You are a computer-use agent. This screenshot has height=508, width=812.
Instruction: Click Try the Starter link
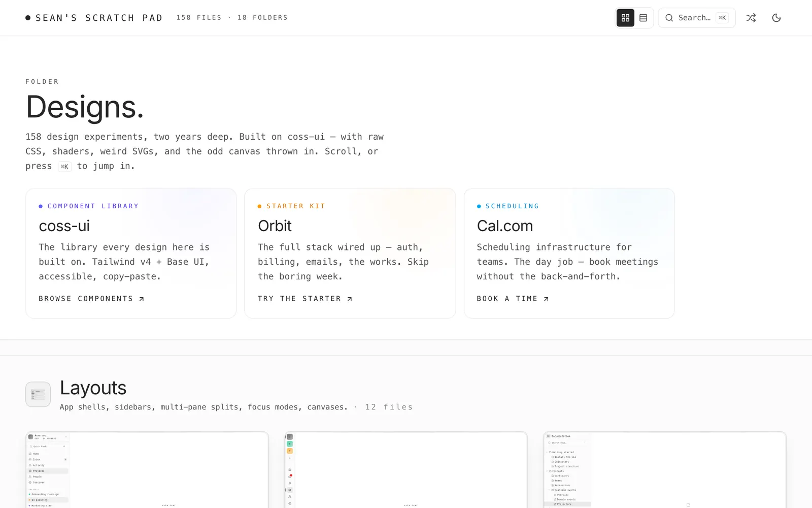(x=305, y=299)
